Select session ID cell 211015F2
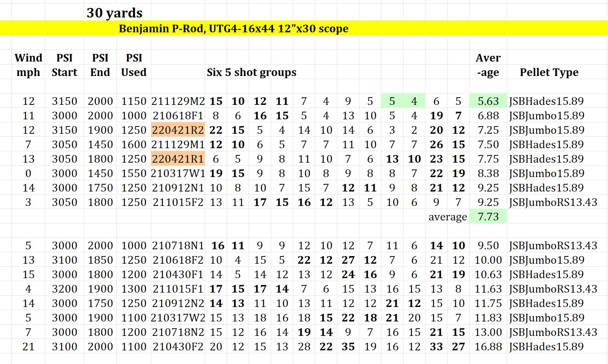 pos(178,202)
